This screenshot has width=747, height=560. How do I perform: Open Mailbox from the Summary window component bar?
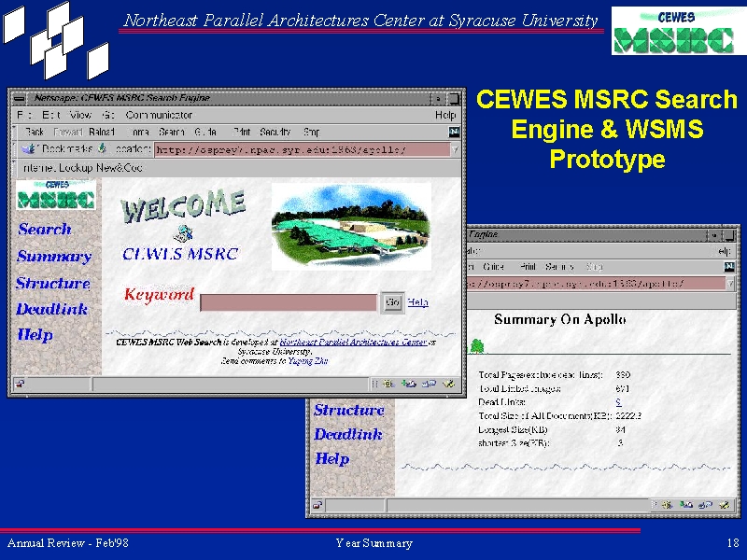[686, 505]
